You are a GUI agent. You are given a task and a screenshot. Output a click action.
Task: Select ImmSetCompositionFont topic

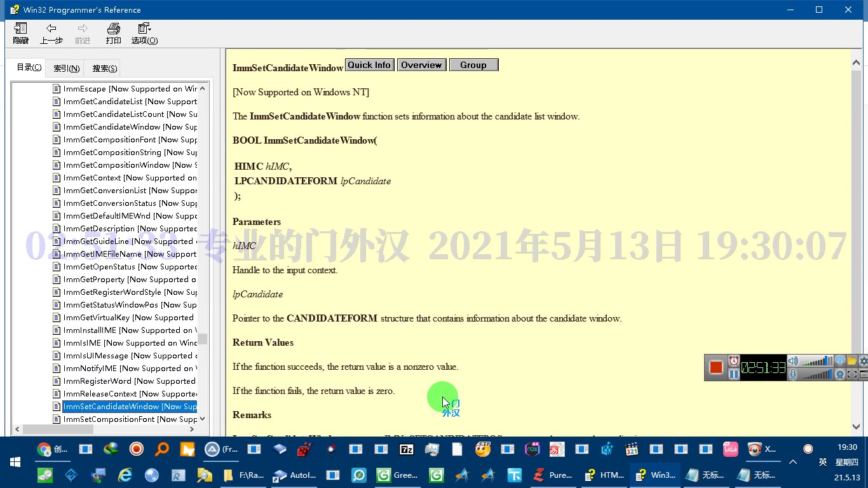[x=130, y=419]
